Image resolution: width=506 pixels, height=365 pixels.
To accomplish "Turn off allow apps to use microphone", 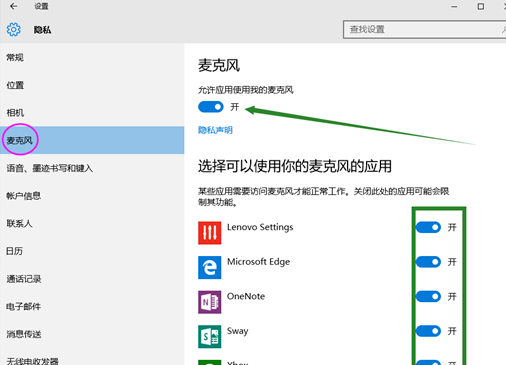I will click(211, 107).
